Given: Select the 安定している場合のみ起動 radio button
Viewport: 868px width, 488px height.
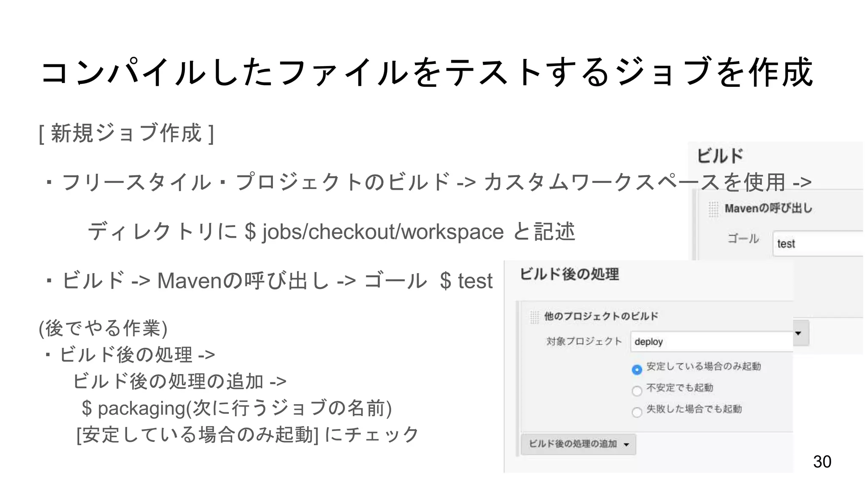Looking at the screenshot, I should pos(637,369).
